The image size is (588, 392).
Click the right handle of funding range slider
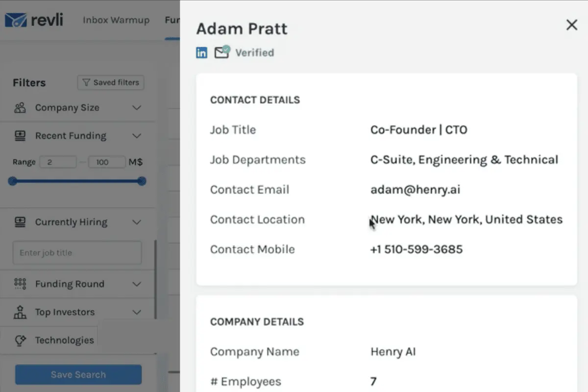point(142,181)
